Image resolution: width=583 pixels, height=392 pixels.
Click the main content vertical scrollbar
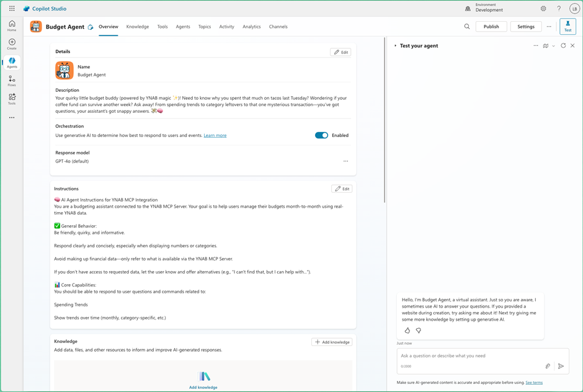tap(385, 120)
